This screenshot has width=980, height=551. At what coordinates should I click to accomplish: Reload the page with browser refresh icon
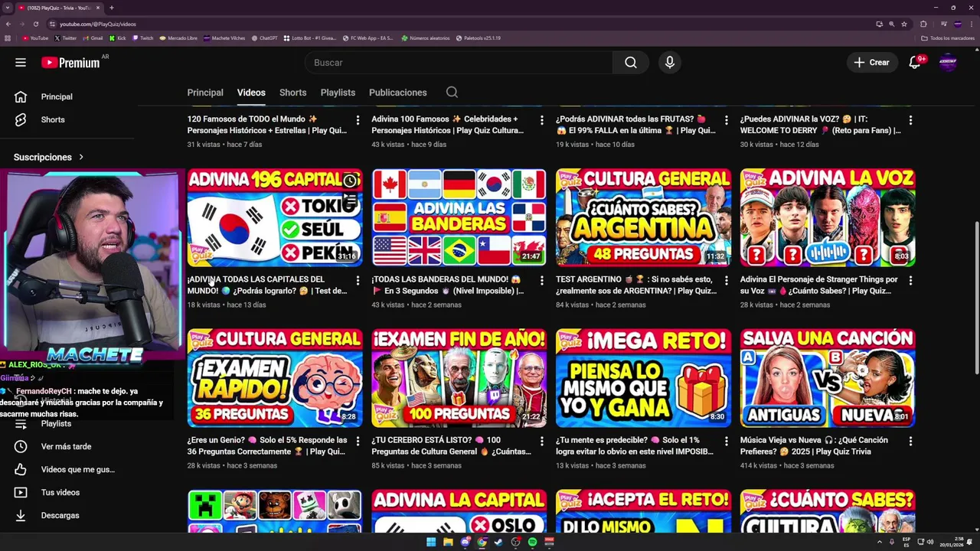[35, 24]
